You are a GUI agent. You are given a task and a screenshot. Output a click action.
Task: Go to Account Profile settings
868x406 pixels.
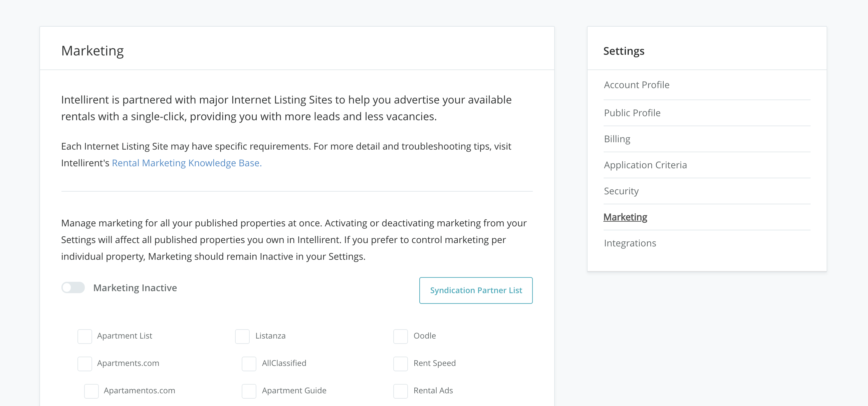(636, 85)
